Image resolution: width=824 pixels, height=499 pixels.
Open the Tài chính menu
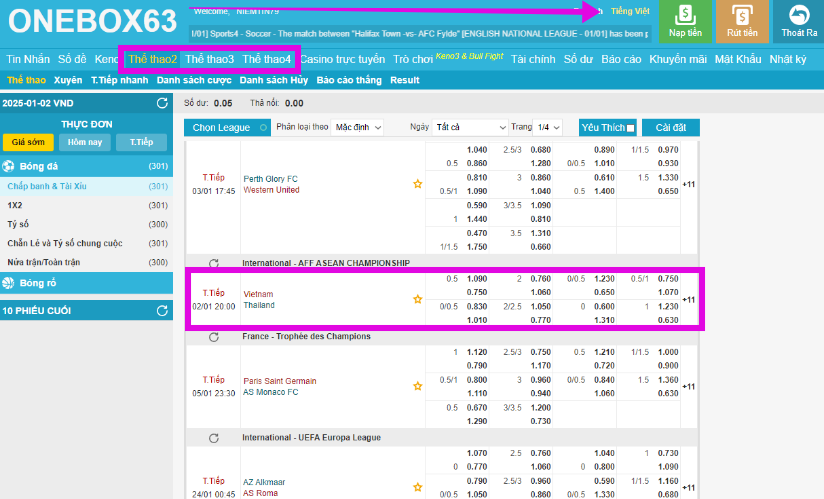point(533,59)
